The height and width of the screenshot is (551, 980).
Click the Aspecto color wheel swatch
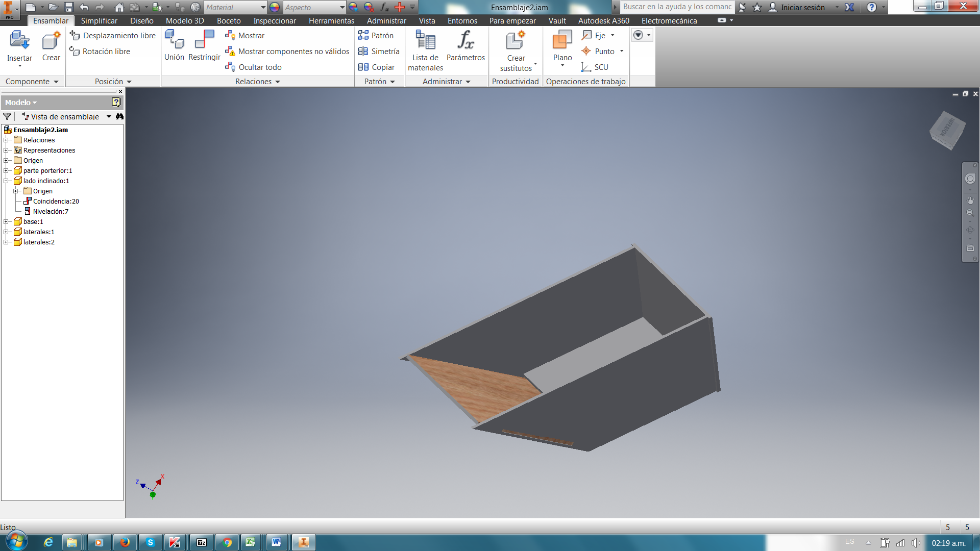tap(275, 7)
